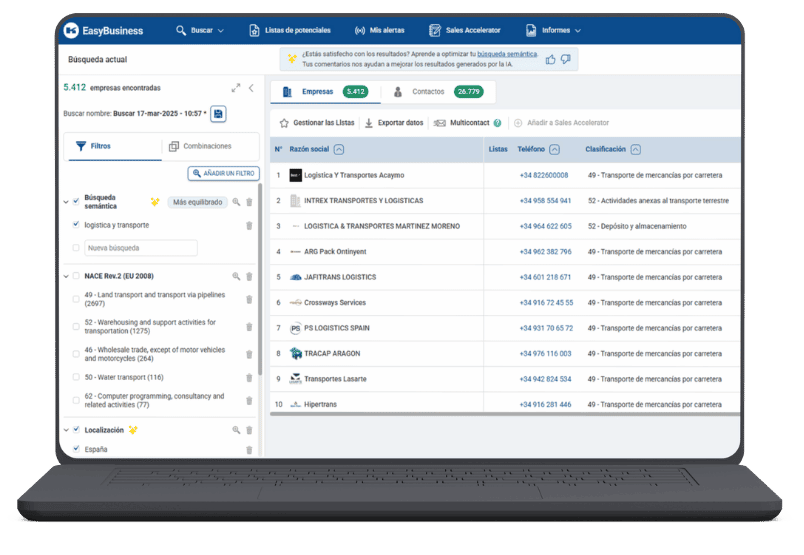Switch to the Combinaciones tab
The height and width of the screenshot is (555, 804).
200,146
